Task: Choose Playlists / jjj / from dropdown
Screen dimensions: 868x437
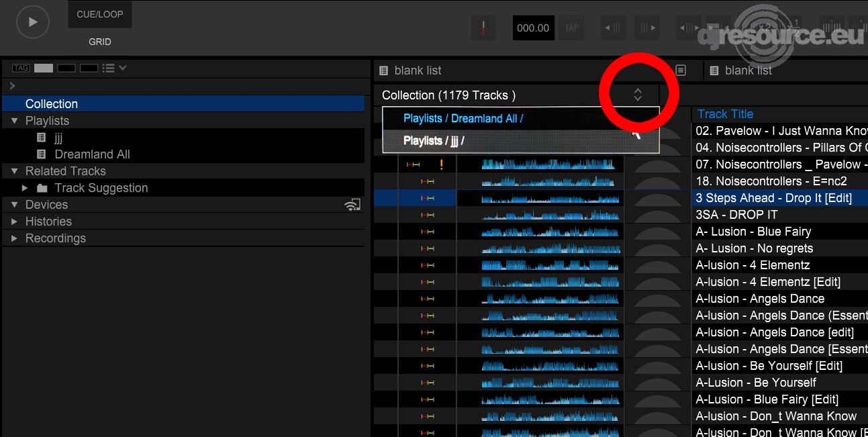Action: click(521, 141)
